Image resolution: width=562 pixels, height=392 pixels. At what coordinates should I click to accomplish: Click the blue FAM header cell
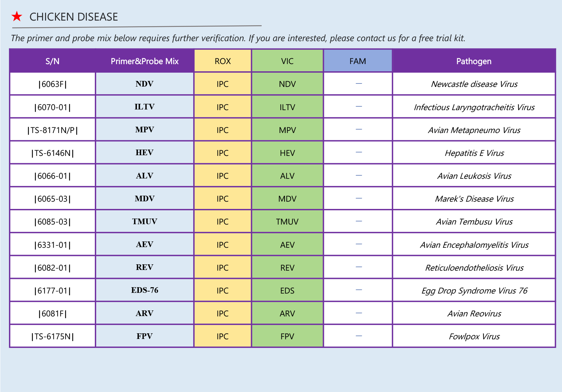pyautogui.click(x=357, y=61)
